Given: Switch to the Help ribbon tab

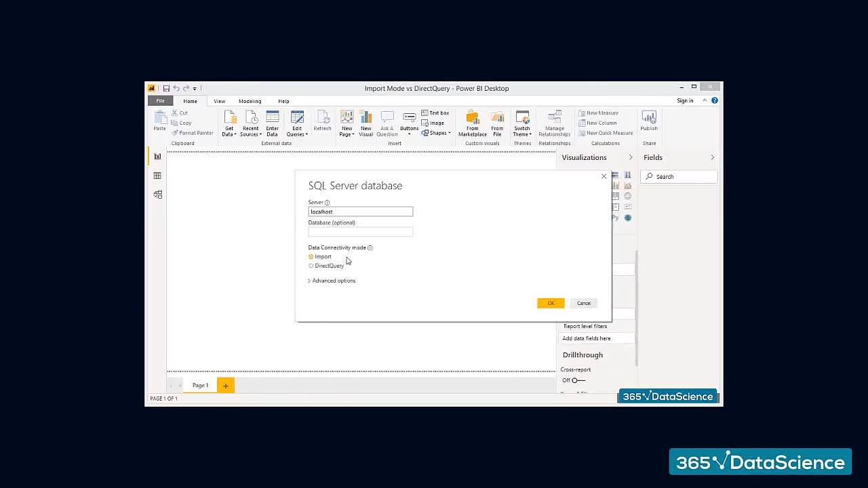Looking at the screenshot, I should pos(283,101).
